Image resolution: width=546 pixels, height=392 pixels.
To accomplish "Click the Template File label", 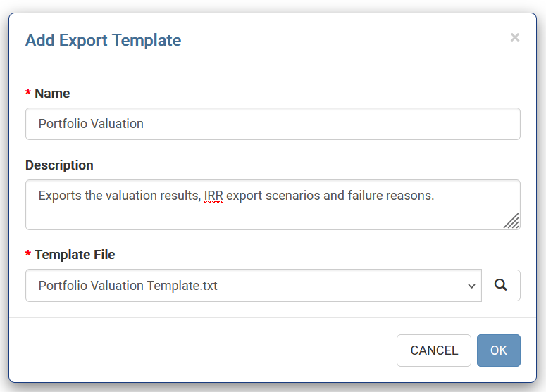I will (x=75, y=255).
